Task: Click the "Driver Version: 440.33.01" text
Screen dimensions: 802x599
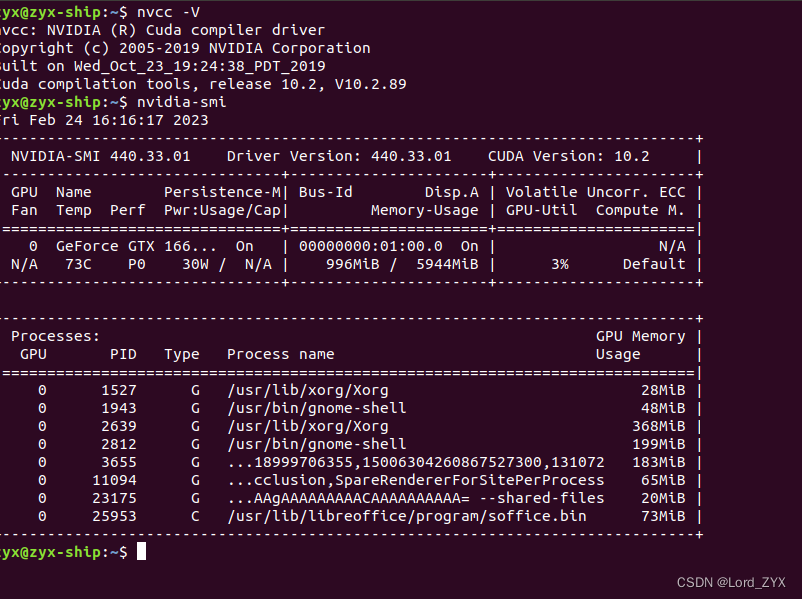Action: (x=339, y=156)
